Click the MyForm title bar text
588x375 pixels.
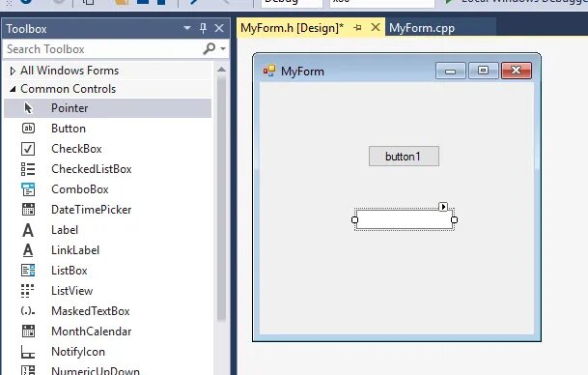[302, 71]
